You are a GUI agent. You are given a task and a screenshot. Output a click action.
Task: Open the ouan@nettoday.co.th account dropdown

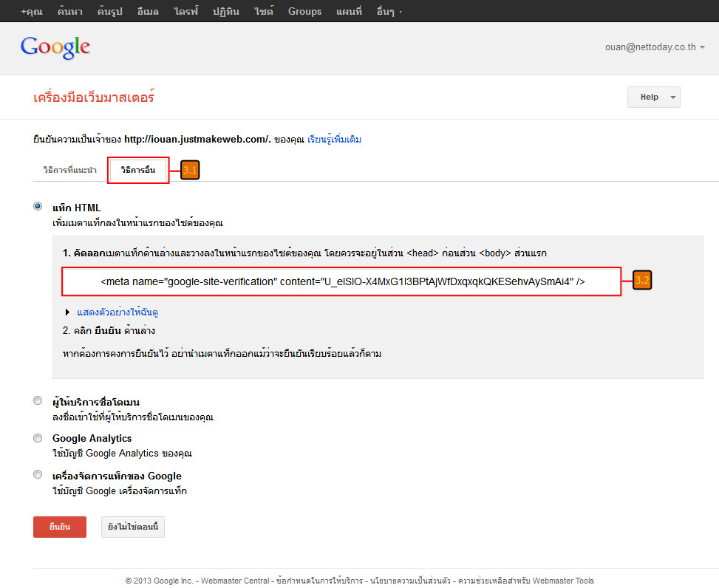pyautogui.click(x=655, y=47)
